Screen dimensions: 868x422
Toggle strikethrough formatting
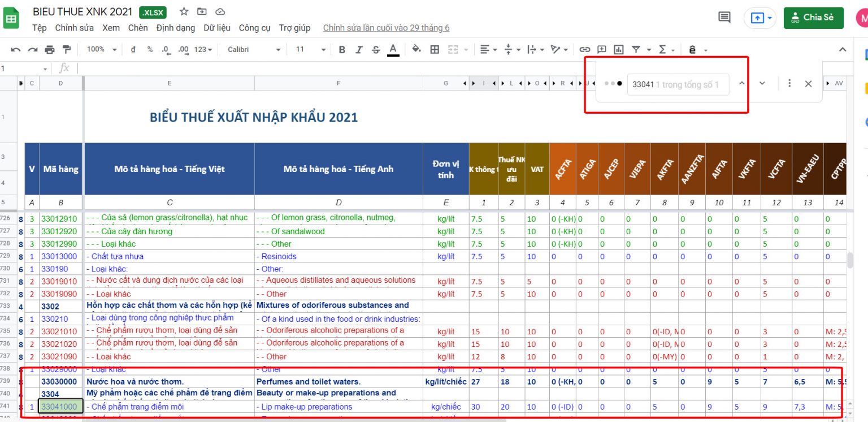pos(376,50)
